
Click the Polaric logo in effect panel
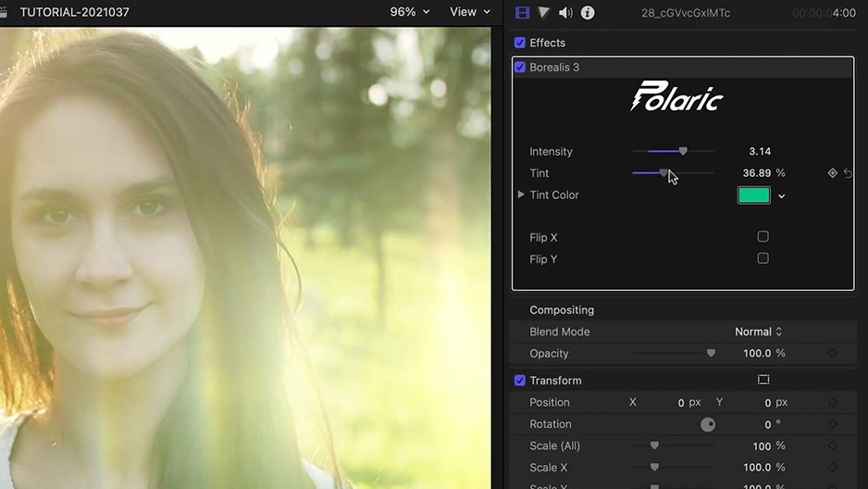(x=676, y=96)
